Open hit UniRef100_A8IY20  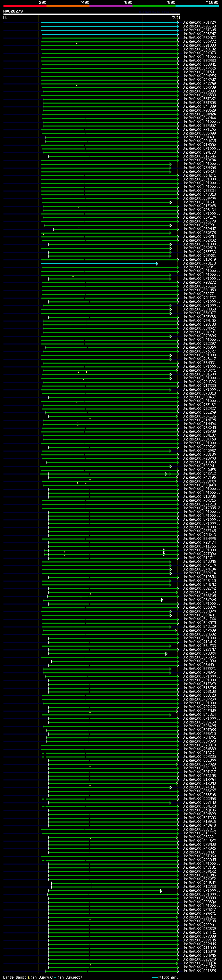click(x=199, y=23)
